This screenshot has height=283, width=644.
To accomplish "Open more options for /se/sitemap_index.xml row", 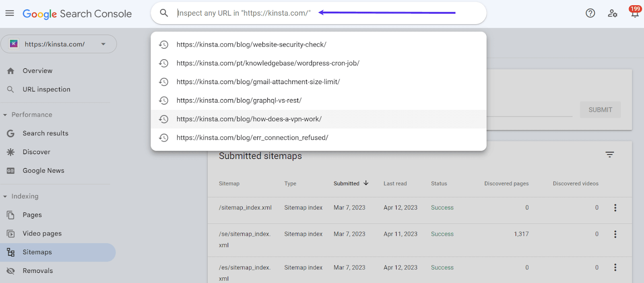I will [x=615, y=234].
